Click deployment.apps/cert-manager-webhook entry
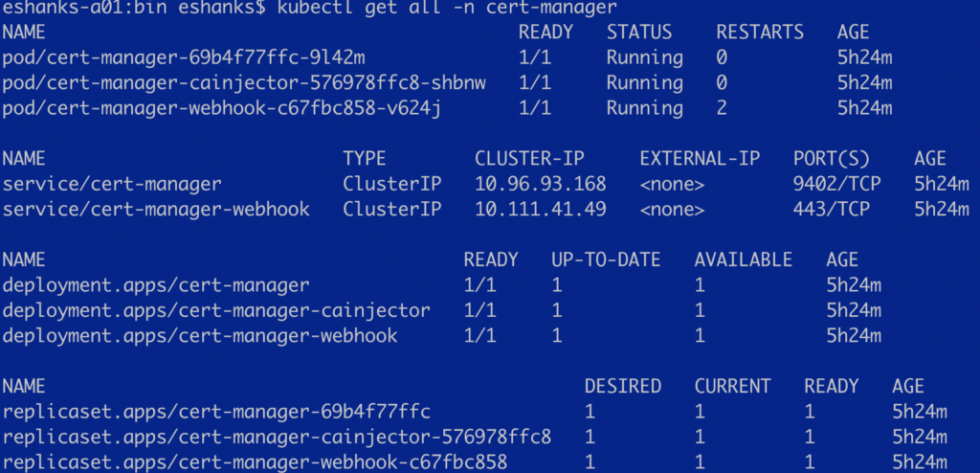Screen dimensions: 980x473 200,335
